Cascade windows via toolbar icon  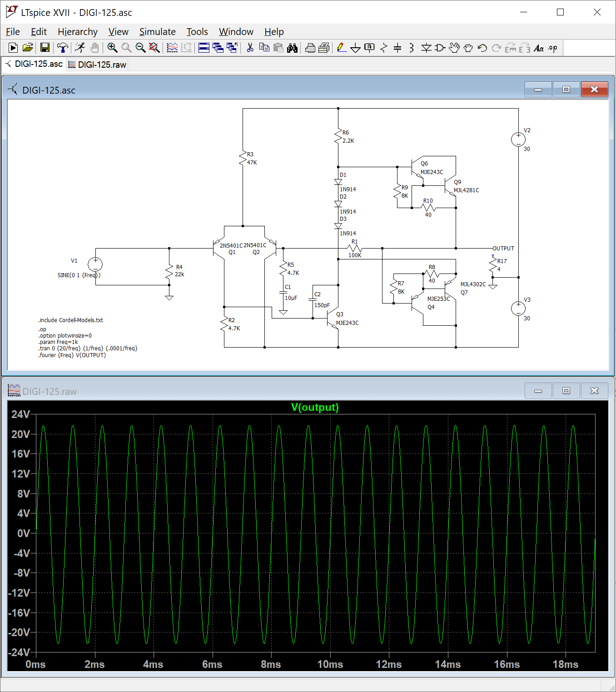(x=218, y=48)
